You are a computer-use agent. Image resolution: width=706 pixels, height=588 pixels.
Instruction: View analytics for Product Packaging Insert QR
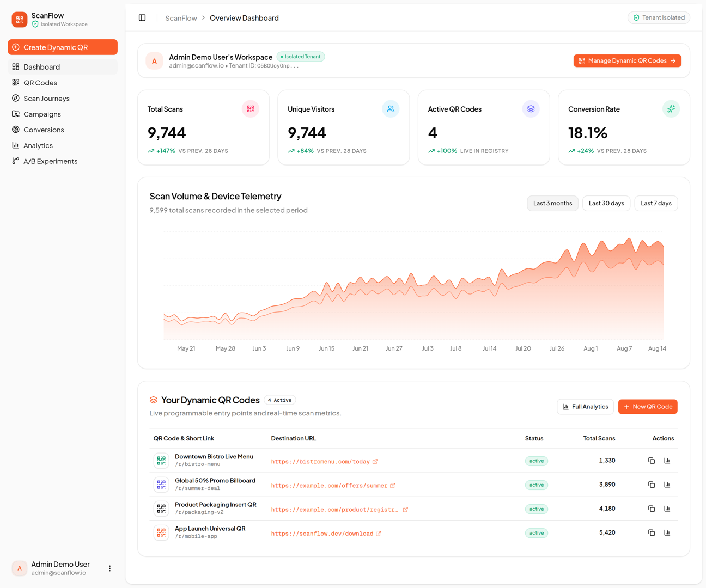pos(667,509)
